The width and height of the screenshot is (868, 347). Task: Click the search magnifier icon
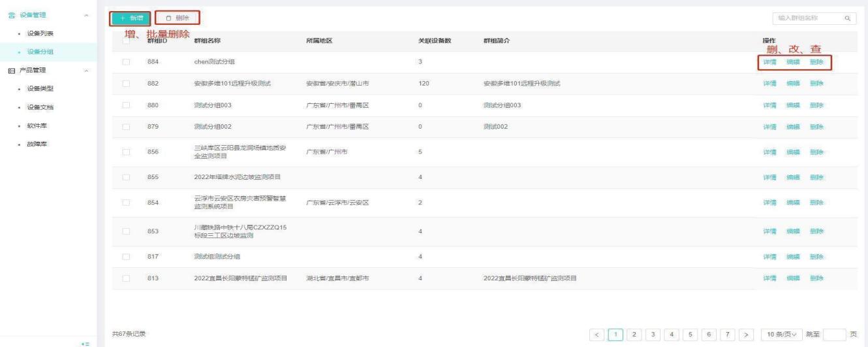click(x=847, y=18)
